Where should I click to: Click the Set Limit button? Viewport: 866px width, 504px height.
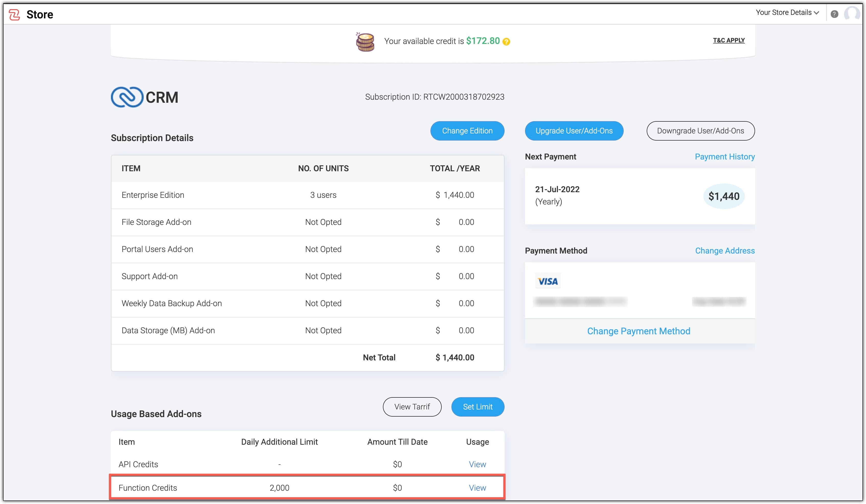pos(478,407)
